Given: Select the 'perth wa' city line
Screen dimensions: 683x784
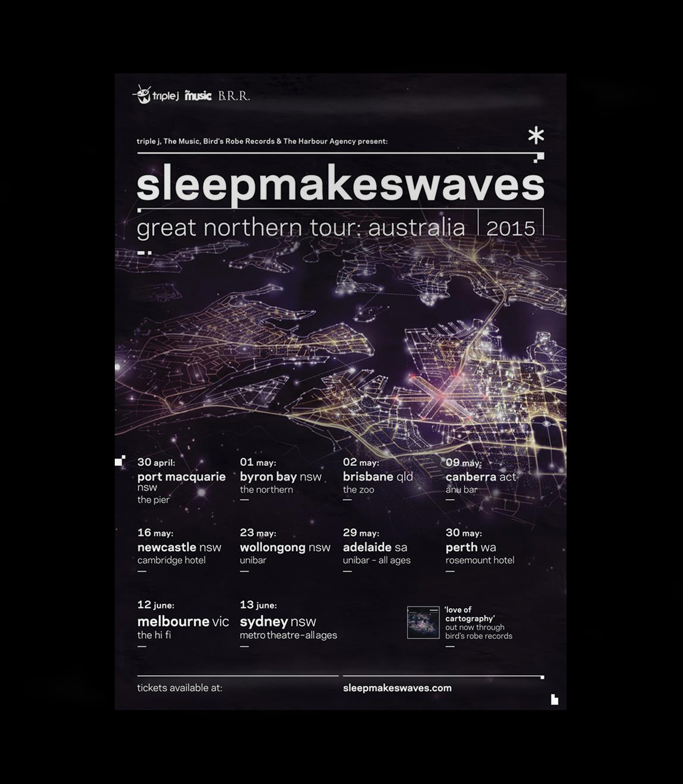Looking at the screenshot, I should pyautogui.click(x=471, y=548).
